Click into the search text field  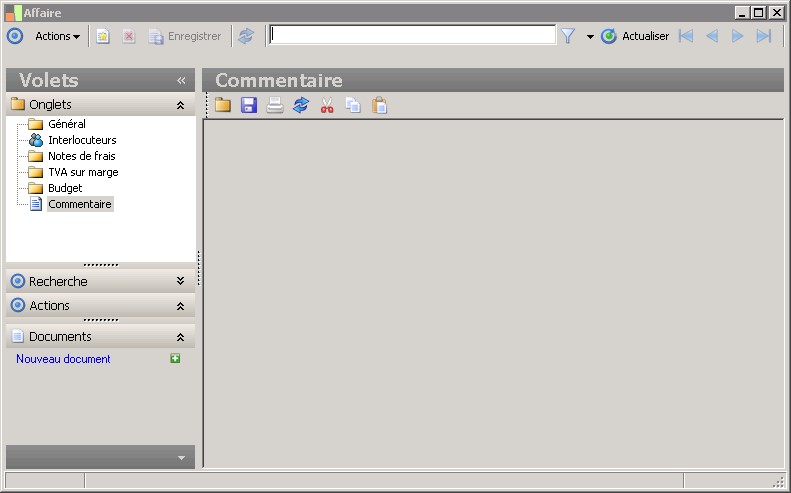tap(412, 35)
